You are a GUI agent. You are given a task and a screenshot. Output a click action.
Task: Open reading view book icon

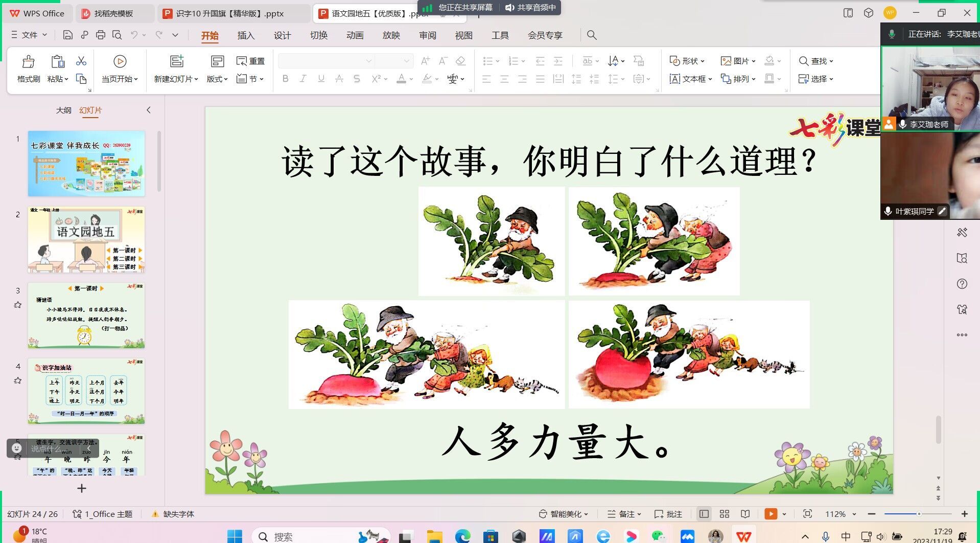[745, 514]
